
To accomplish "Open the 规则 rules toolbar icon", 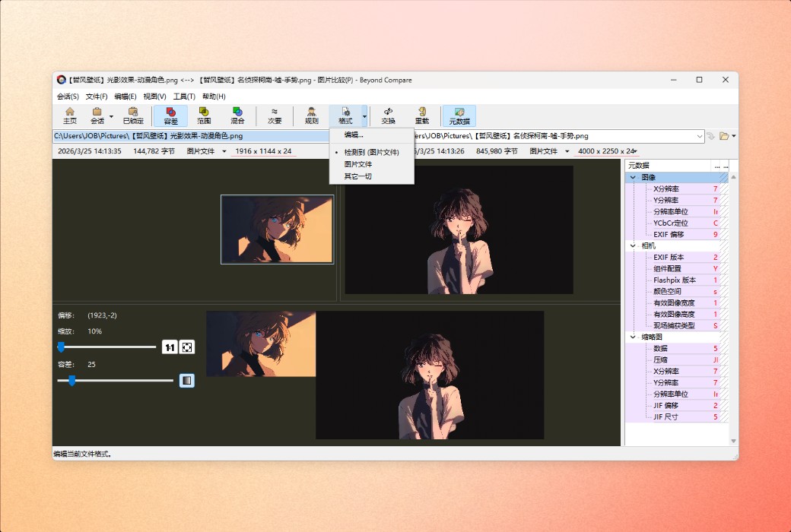I will click(x=312, y=116).
